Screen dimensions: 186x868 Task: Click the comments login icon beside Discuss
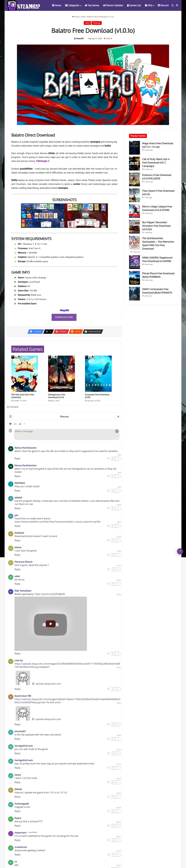[x=10, y=416]
